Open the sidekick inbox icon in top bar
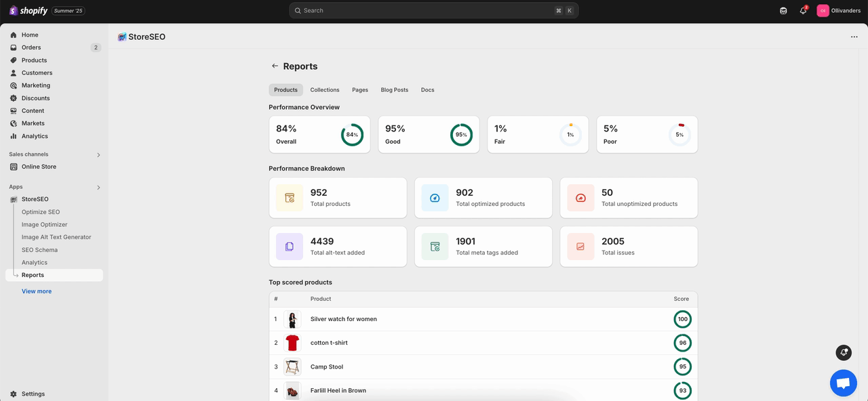 [x=783, y=11]
